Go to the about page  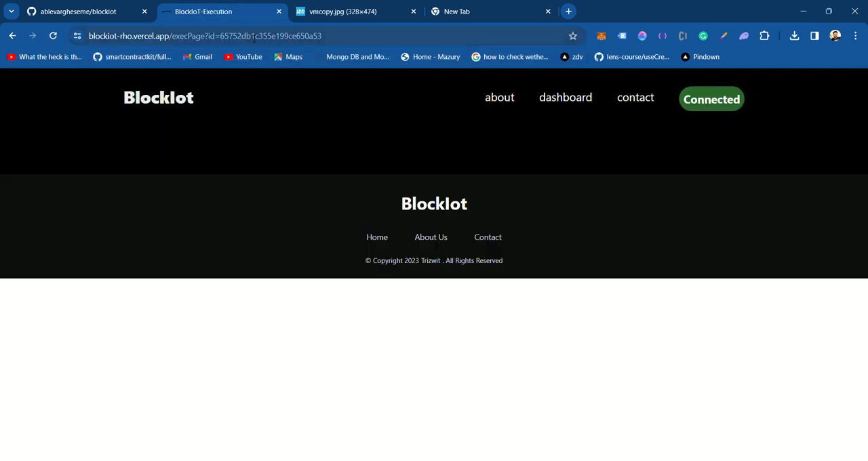tap(500, 98)
